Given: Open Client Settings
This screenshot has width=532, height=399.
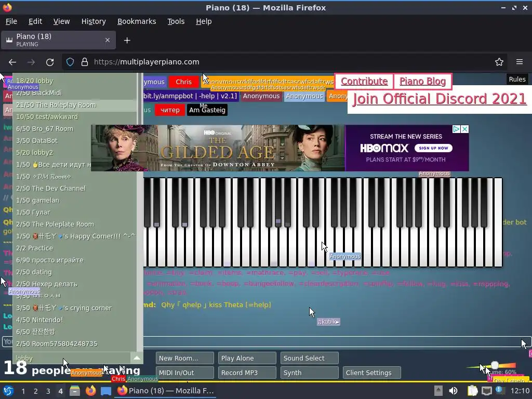Looking at the screenshot, I should 372,373.
